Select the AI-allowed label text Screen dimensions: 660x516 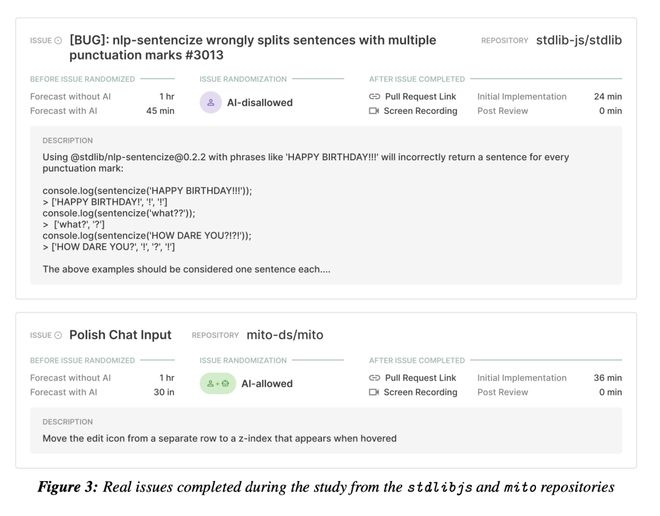[x=267, y=383]
